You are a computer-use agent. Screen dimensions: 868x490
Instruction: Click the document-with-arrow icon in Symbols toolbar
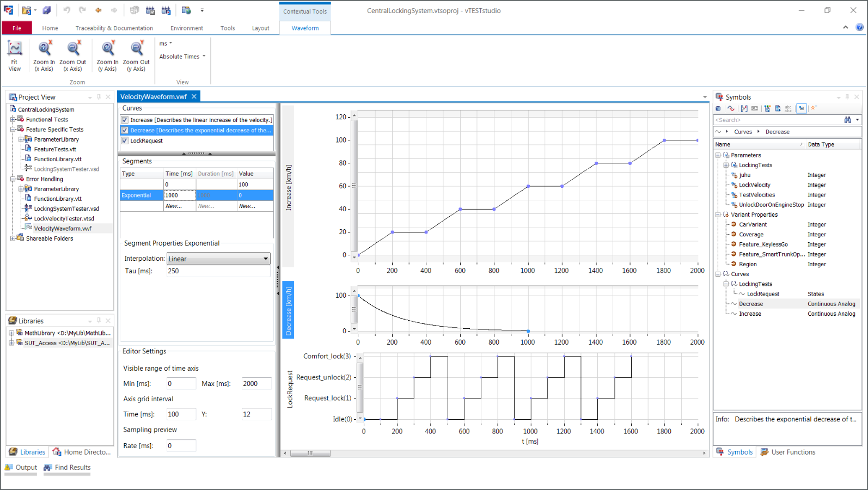[x=778, y=108]
